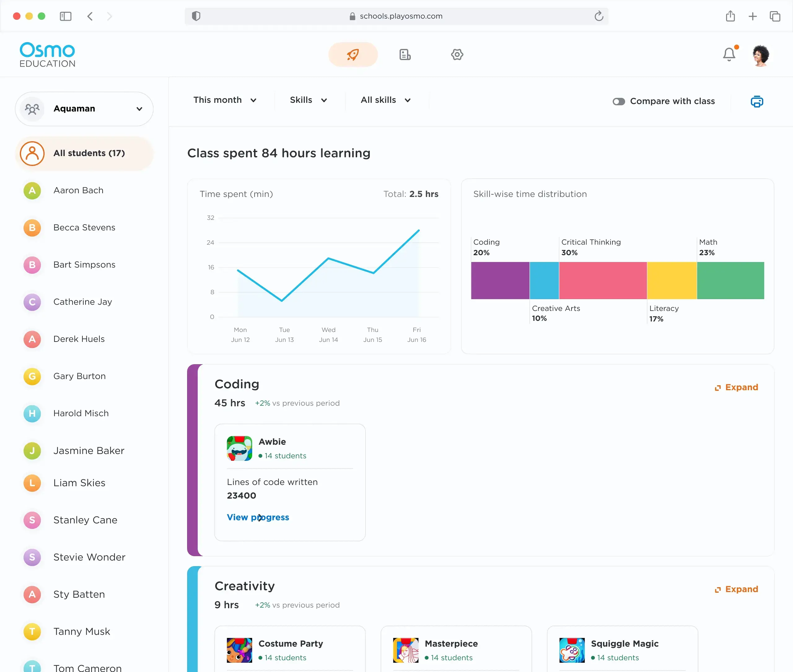Click the blue Creative Arts distribution segment
The width and height of the screenshot is (793, 672).
pyautogui.click(x=544, y=280)
